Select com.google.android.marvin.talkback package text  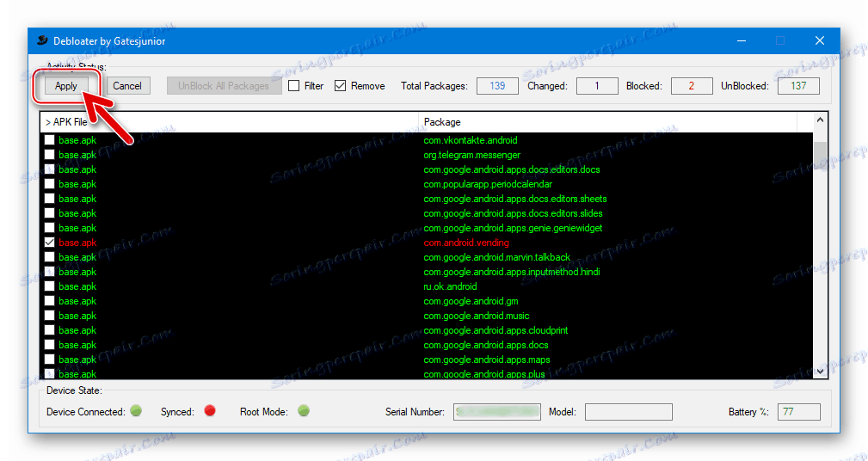click(x=496, y=257)
